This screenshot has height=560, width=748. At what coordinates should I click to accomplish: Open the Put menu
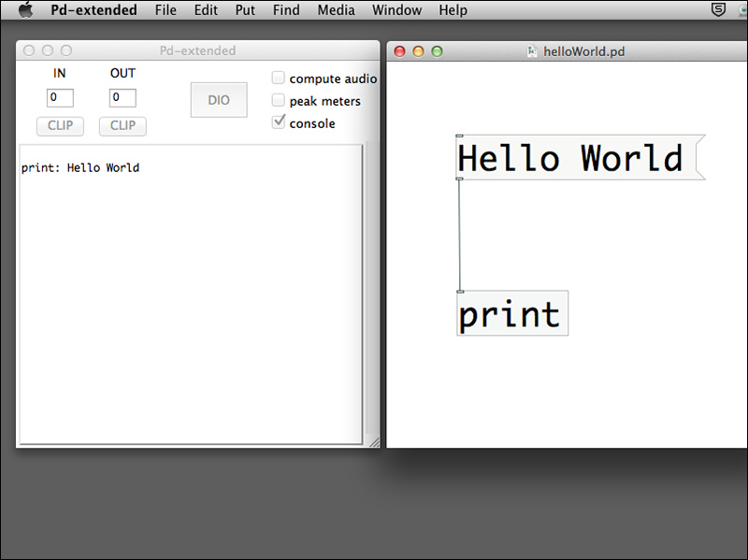(x=245, y=10)
